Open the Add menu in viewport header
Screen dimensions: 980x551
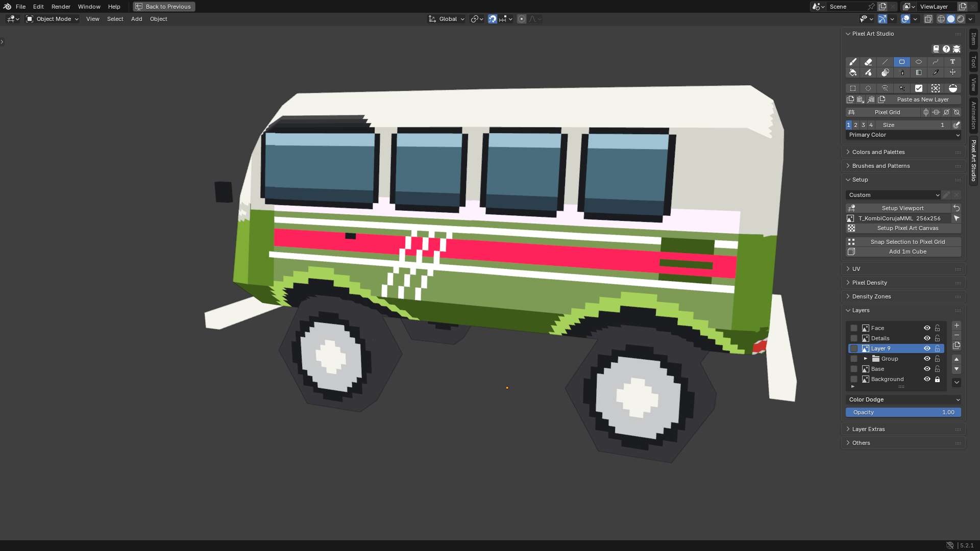[x=136, y=19]
